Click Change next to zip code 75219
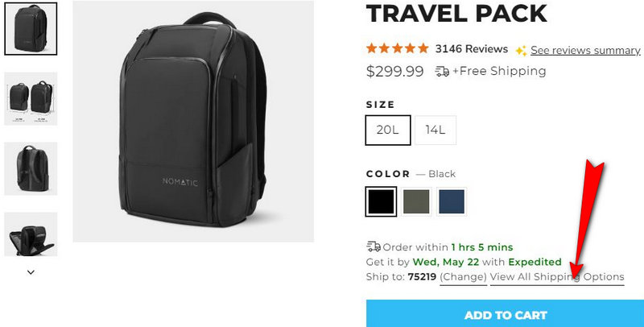The height and width of the screenshot is (327, 644). point(464,277)
